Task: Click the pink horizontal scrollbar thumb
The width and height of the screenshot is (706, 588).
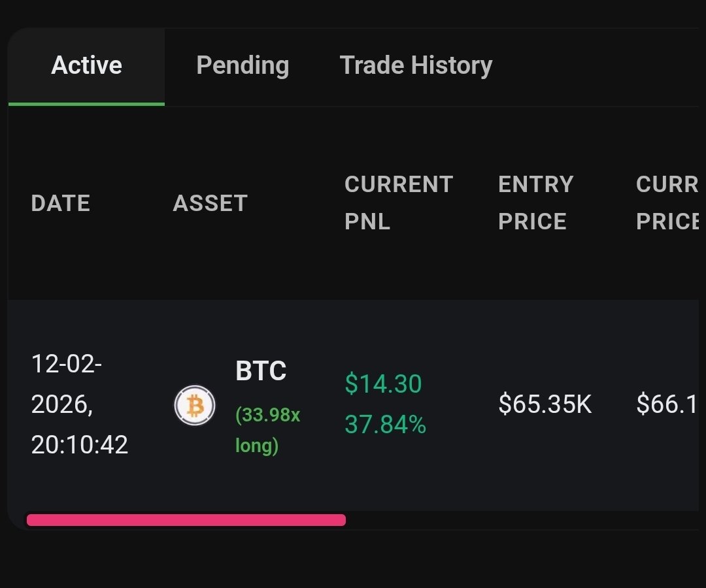Action: pos(186,520)
